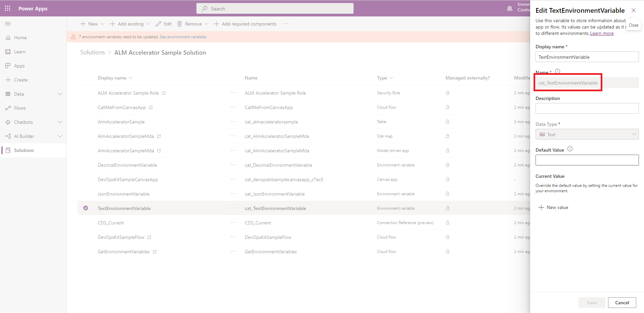Click Edit in the command bar
644x313 pixels.
tap(164, 24)
